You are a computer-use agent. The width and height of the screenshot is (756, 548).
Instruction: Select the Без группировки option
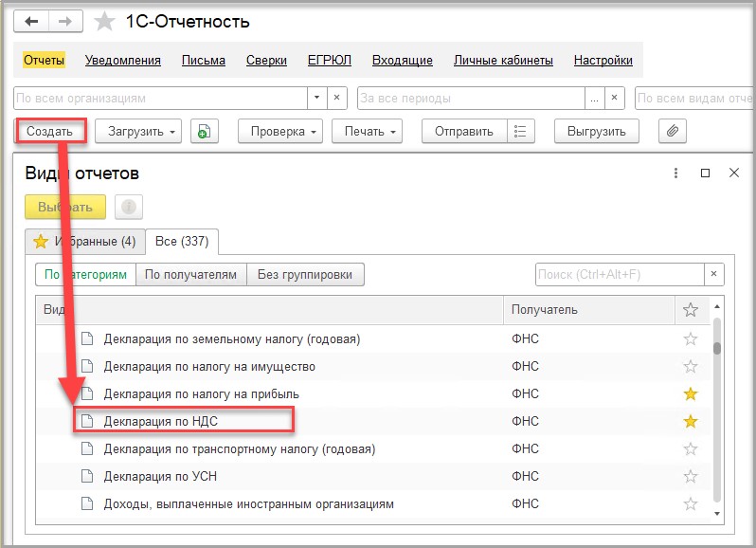pyautogui.click(x=305, y=275)
